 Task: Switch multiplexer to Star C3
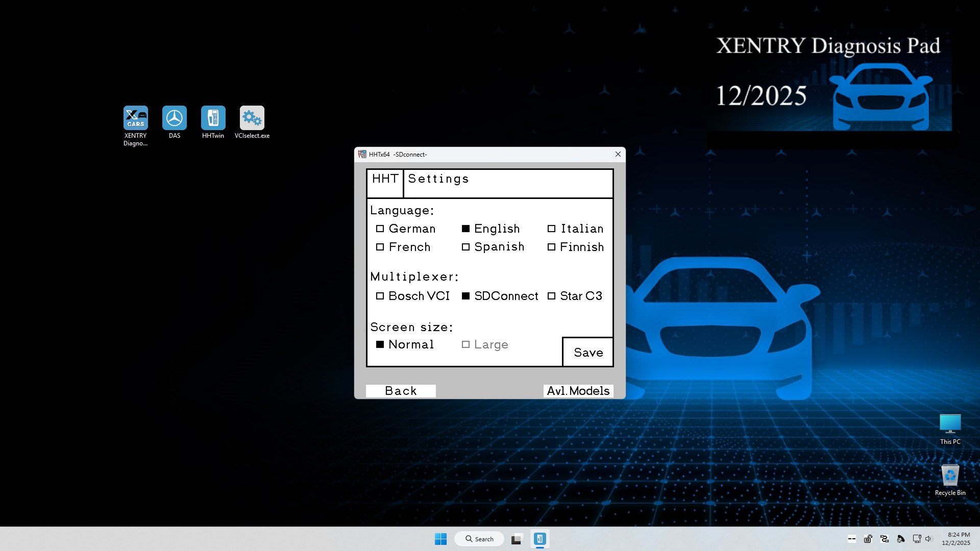pyautogui.click(x=552, y=296)
